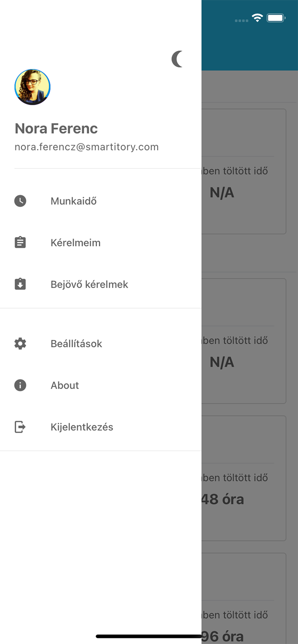Tap the dimmed card showing 48 óra
The height and width of the screenshot is (644, 298).
[x=244, y=478]
